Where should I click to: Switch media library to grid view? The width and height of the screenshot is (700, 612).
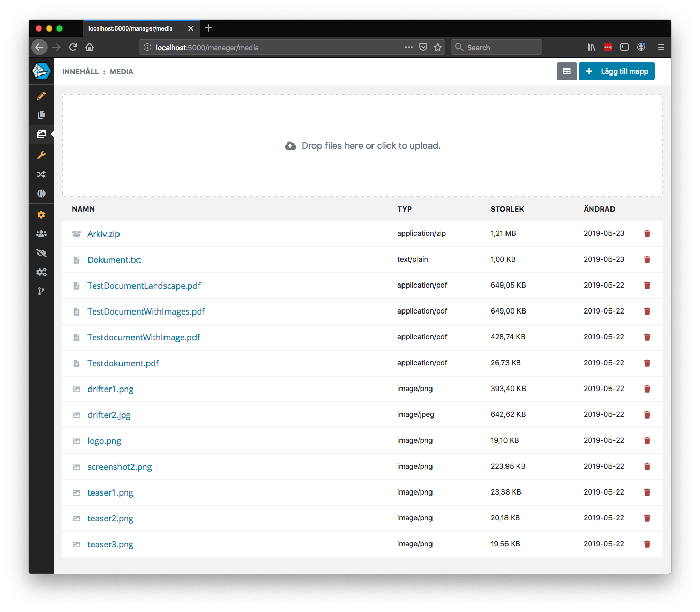click(x=567, y=71)
